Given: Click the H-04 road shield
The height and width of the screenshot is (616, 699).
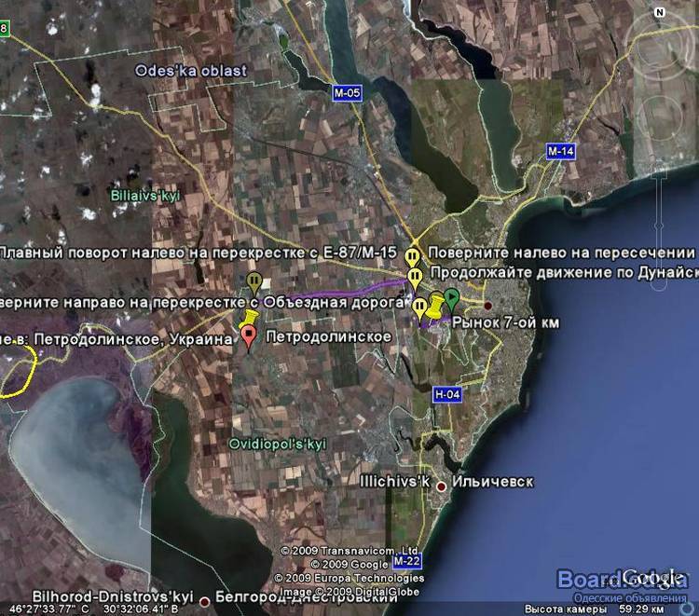Looking at the screenshot, I should [446, 394].
